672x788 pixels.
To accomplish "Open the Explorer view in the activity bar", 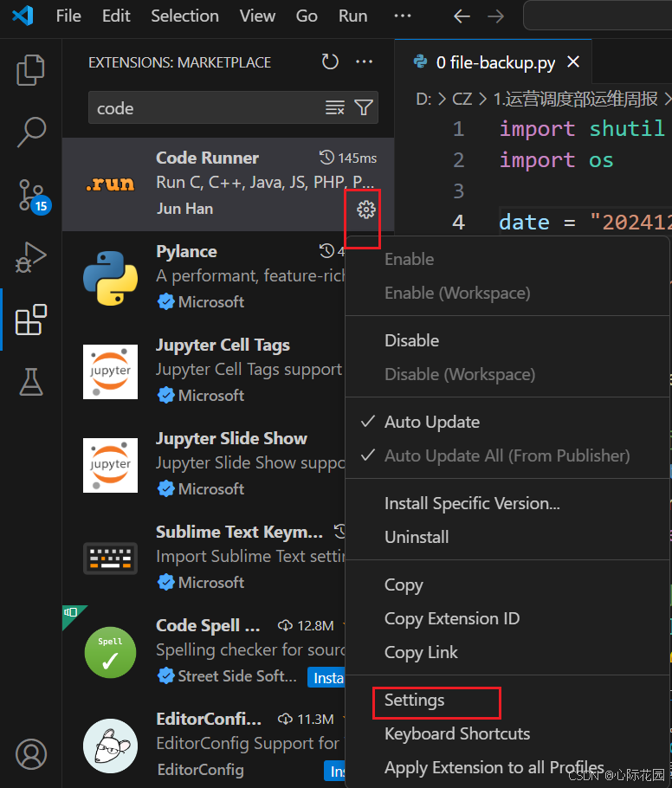I will coord(30,70).
